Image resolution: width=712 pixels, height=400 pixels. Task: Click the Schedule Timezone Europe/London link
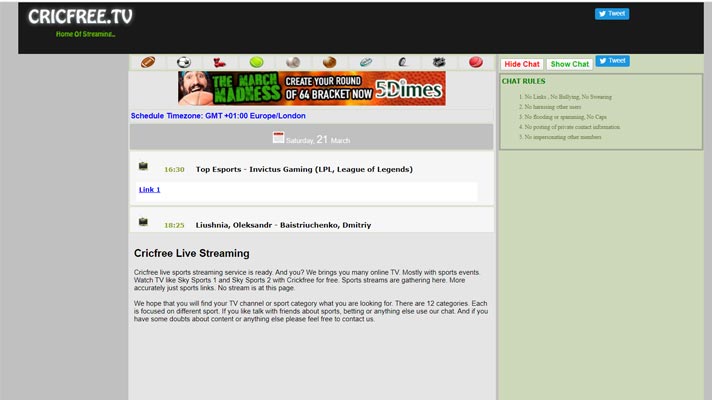point(218,116)
